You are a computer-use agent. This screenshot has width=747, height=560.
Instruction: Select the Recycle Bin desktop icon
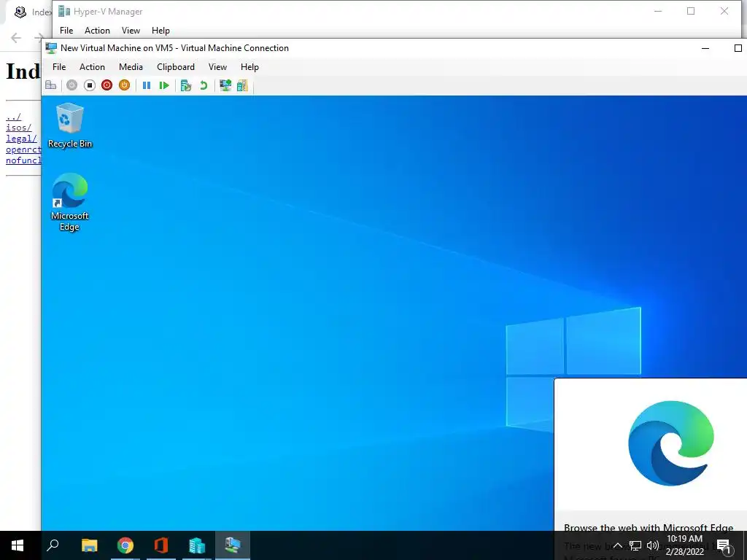point(70,125)
